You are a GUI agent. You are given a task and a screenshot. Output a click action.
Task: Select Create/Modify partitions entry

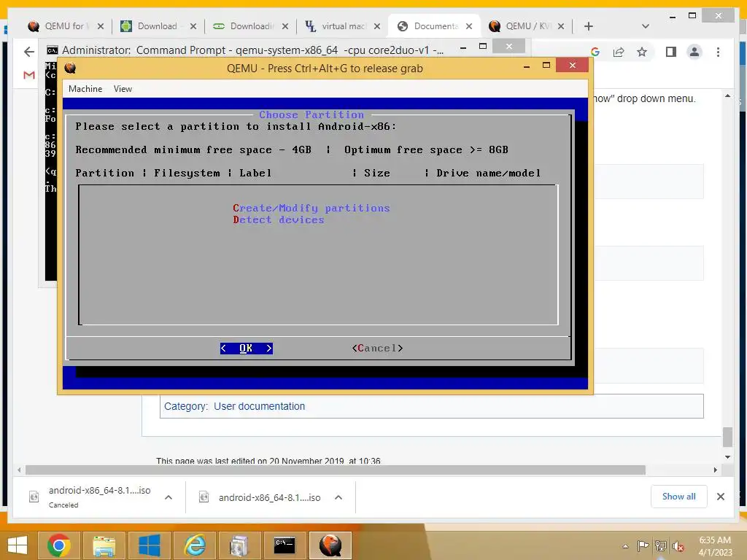311,208
